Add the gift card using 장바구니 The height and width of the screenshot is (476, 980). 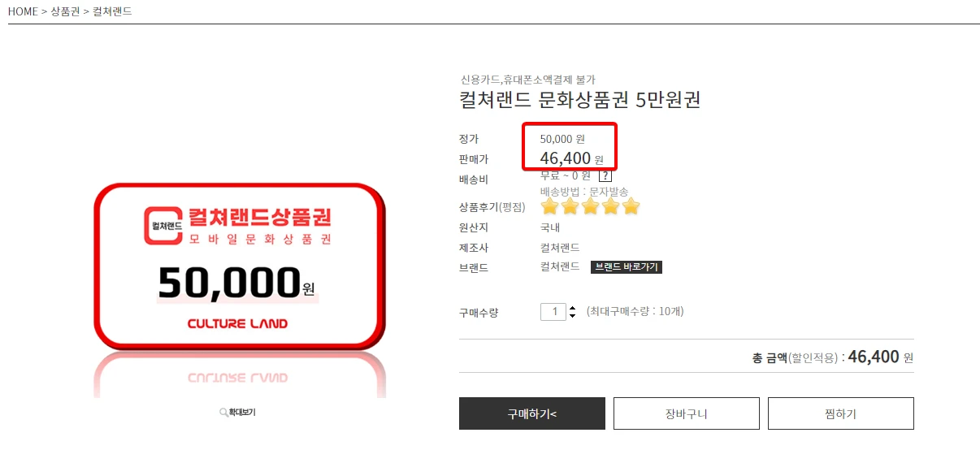tap(686, 413)
